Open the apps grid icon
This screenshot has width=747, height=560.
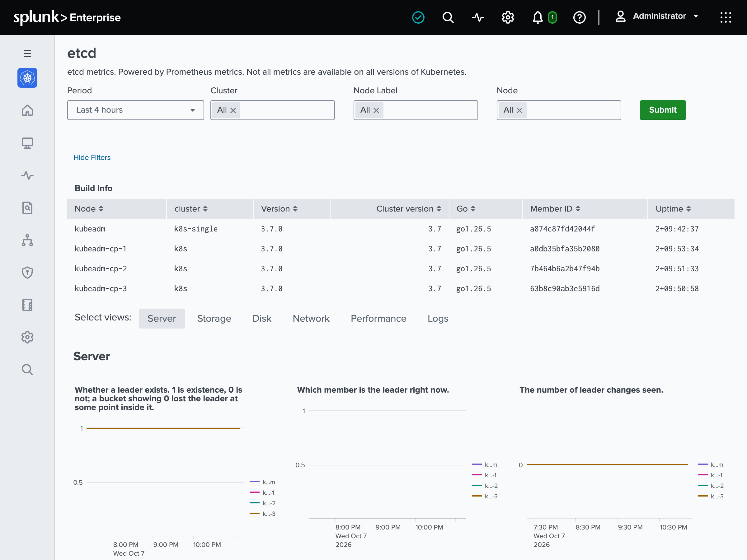point(726,17)
